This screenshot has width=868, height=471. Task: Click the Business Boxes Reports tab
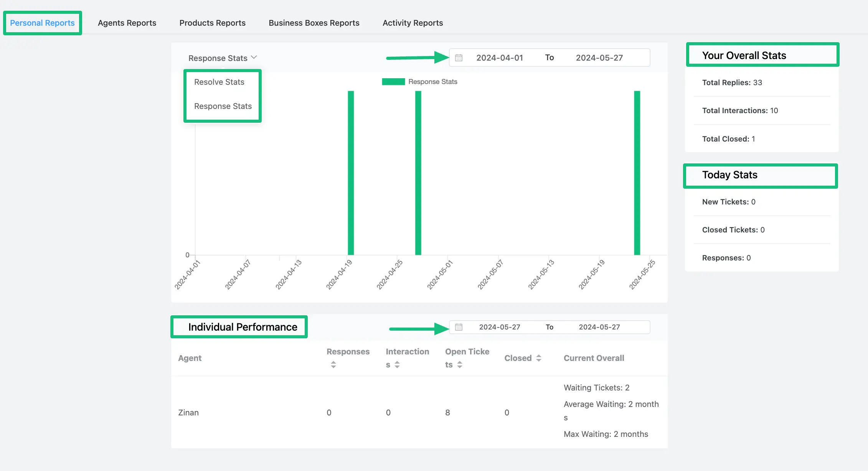313,22
